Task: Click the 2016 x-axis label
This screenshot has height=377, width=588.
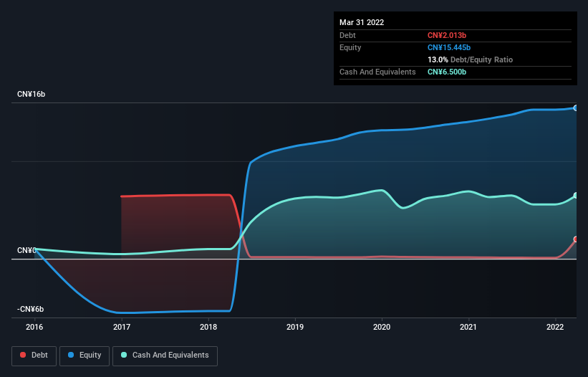Action: click(34, 327)
